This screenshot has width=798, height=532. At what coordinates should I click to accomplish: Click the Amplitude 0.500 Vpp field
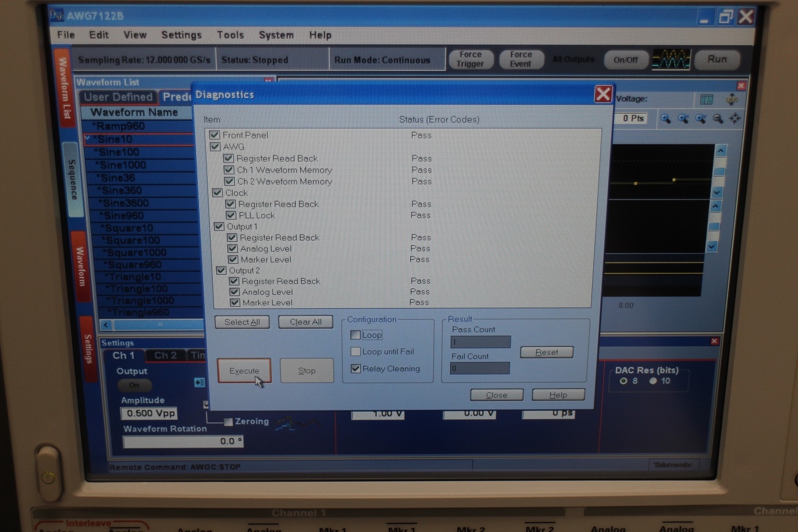pos(149,413)
